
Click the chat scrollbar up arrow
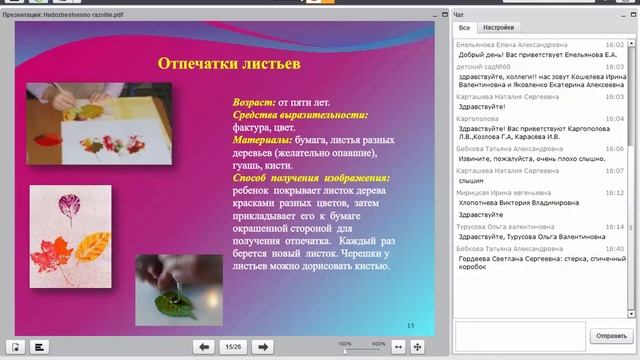(x=631, y=43)
